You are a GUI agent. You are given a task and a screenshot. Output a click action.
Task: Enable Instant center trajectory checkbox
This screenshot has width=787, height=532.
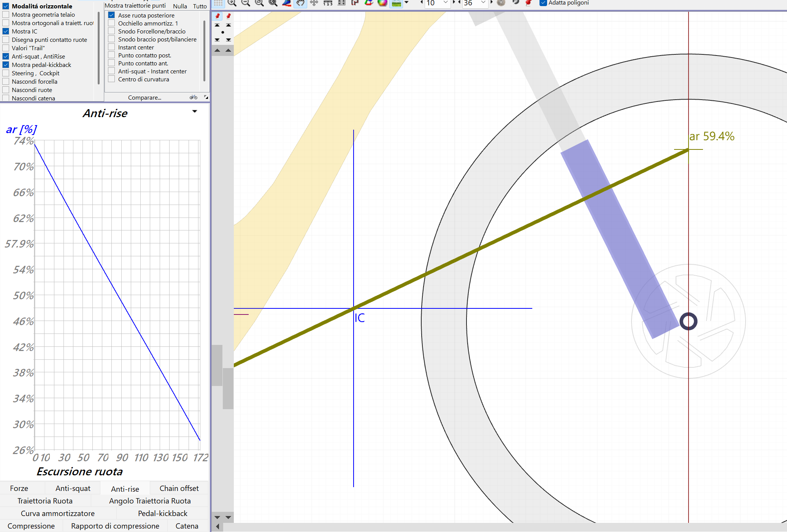[111, 47]
